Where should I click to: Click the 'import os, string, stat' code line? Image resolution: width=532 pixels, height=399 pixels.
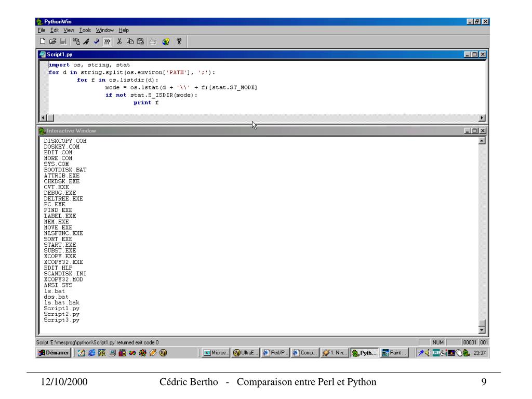tap(89, 65)
